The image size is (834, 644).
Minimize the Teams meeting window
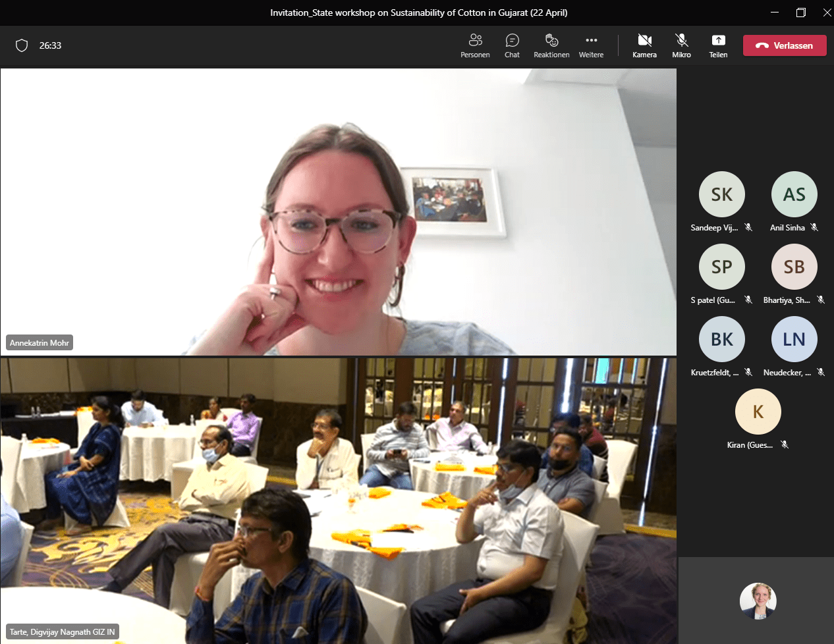[775, 13]
